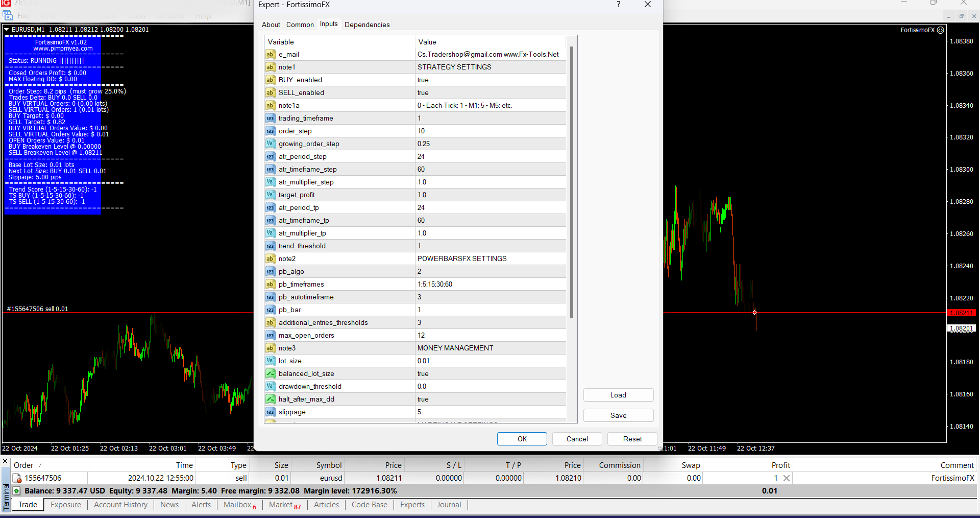Click the Reset button

632,439
